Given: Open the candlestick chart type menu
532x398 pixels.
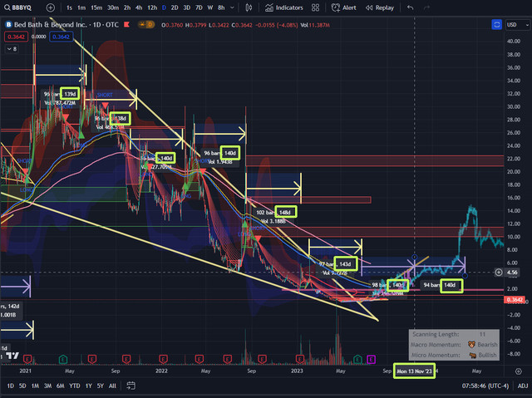Looking at the screenshot, I should [249, 7].
